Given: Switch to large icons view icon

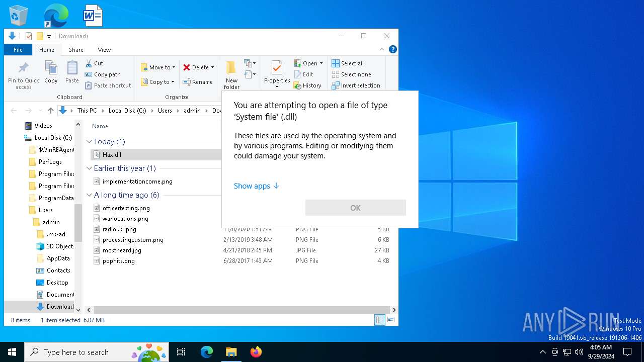Looking at the screenshot, I should pos(390,320).
